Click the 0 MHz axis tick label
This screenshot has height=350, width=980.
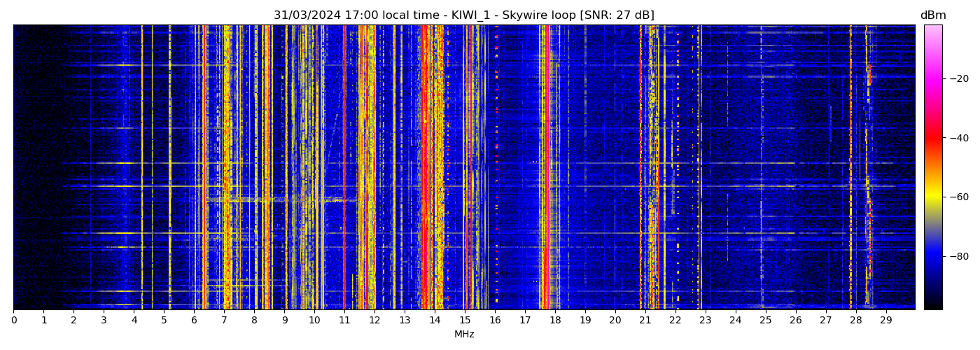pyautogui.click(x=13, y=321)
